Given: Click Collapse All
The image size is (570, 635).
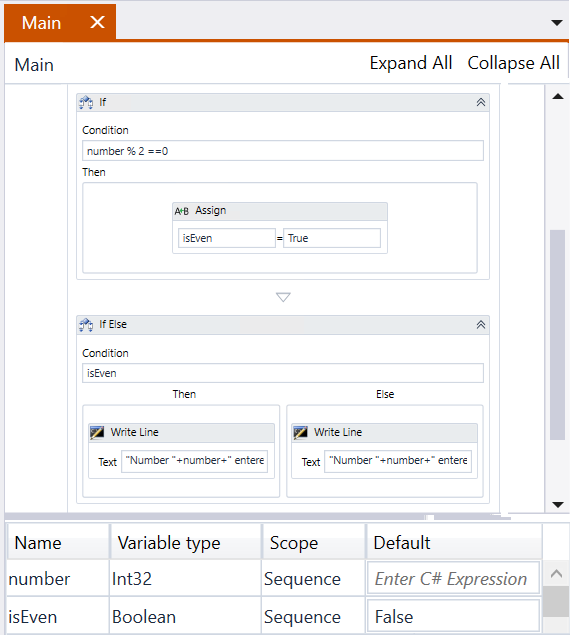Looking at the screenshot, I should click(x=513, y=63).
